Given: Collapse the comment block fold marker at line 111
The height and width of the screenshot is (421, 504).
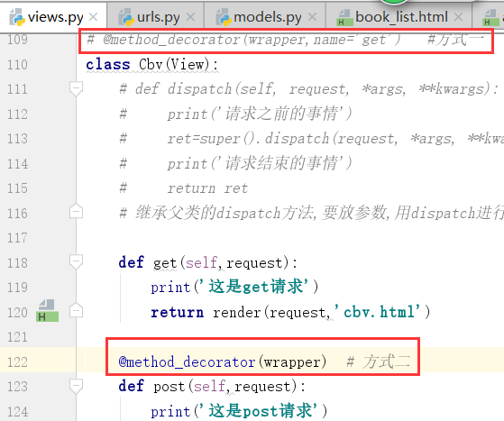Looking at the screenshot, I should (76, 88).
